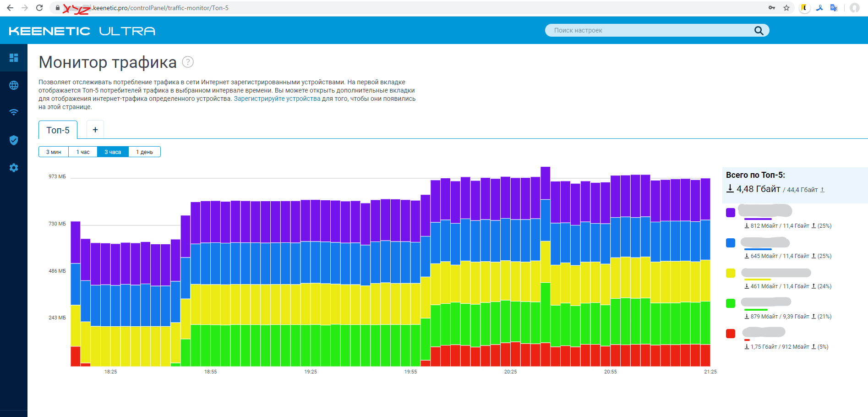Select the 1 день time interval
The image size is (868, 417).
(x=144, y=152)
